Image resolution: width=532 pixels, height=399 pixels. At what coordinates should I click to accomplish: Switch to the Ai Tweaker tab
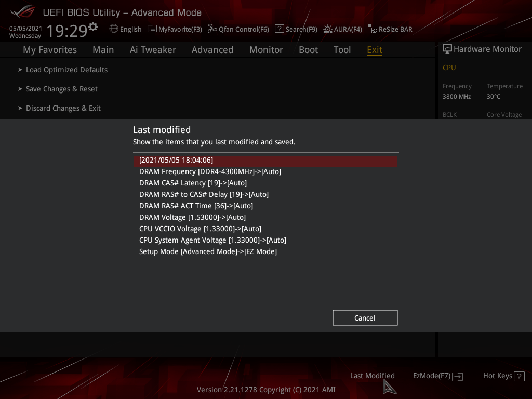[153, 50]
